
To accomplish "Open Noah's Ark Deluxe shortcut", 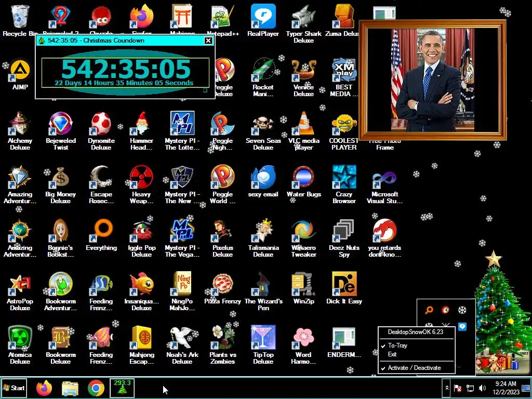I will [x=182, y=345].
